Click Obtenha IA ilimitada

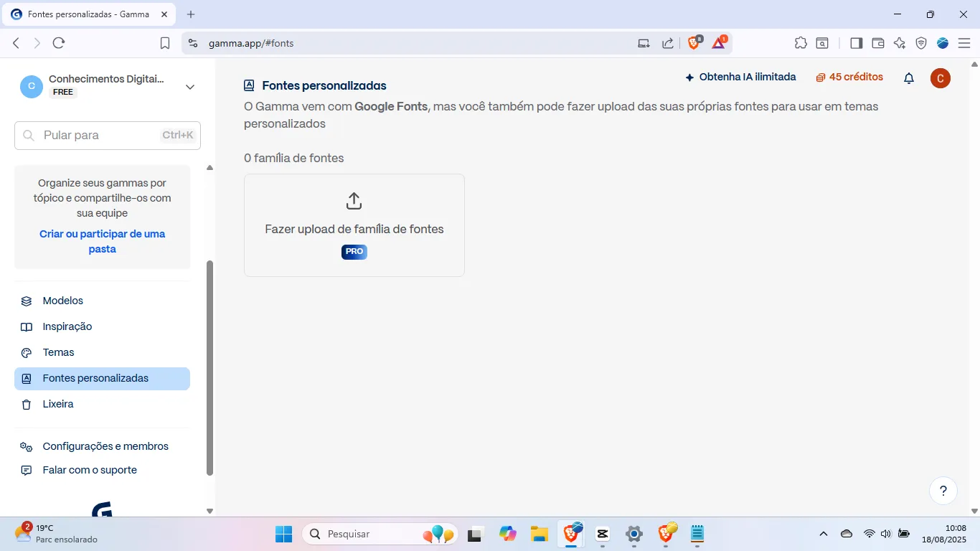(740, 77)
